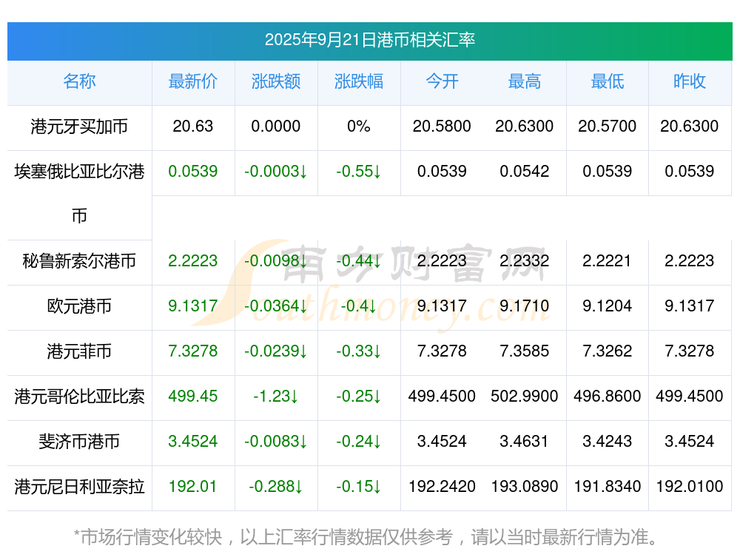Click change amount -0.0098↓

pyautogui.click(x=275, y=261)
